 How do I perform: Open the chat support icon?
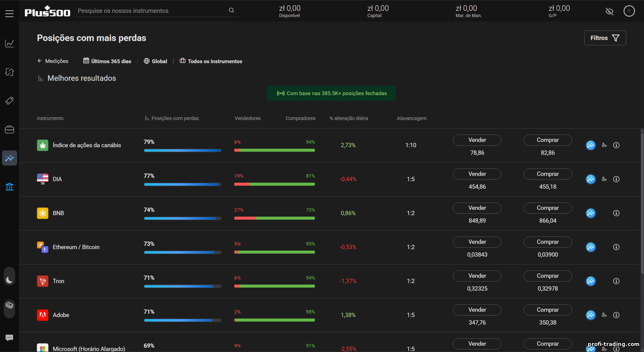pyautogui.click(x=9, y=338)
